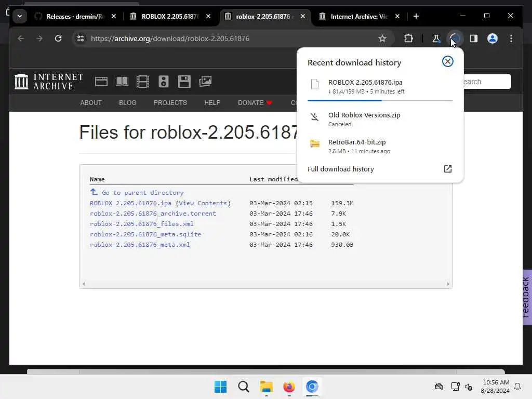Open the Images icon

coord(205,82)
